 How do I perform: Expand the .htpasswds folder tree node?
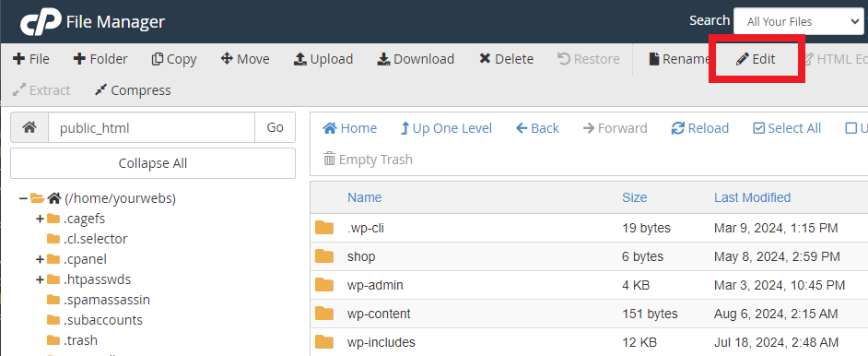[40, 279]
